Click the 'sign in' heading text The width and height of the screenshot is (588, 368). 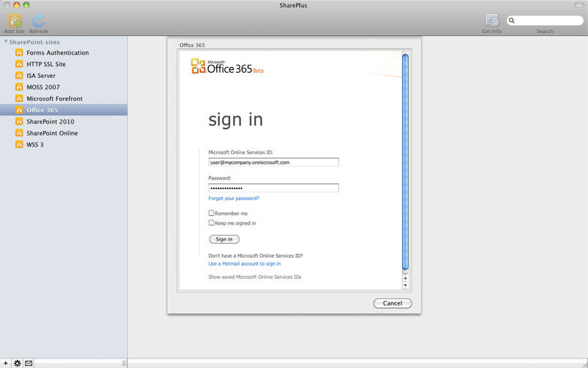click(x=235, y=120)
